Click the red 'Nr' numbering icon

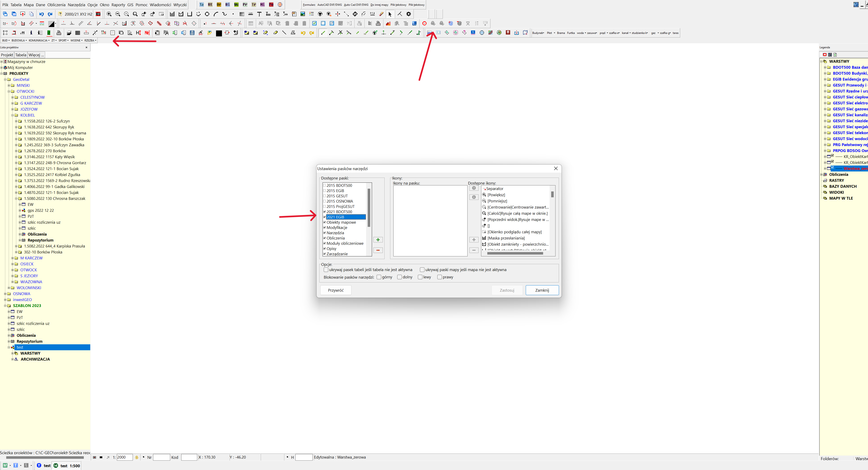(147, 33)
